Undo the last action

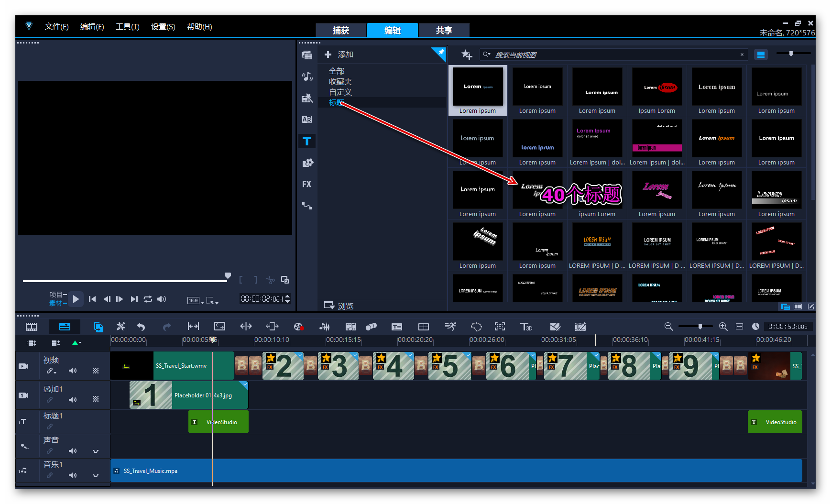(x=141, y=327)
